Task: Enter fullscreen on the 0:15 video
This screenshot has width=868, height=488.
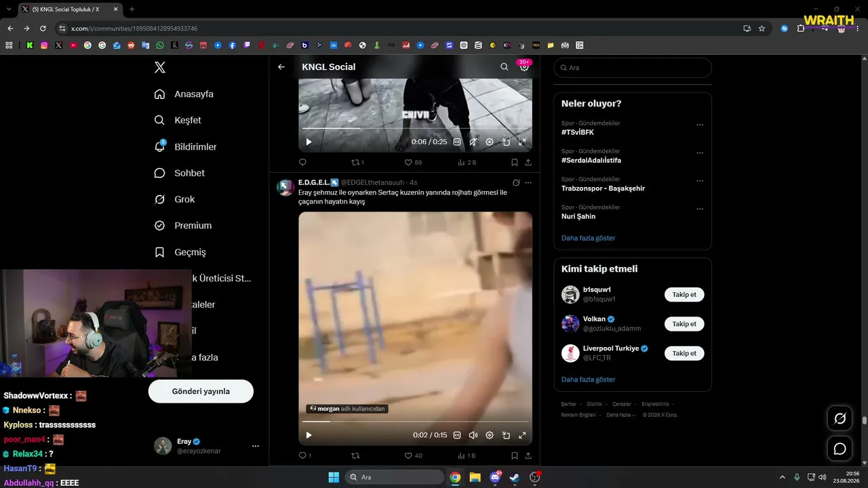Action: (x=522, y=435)
